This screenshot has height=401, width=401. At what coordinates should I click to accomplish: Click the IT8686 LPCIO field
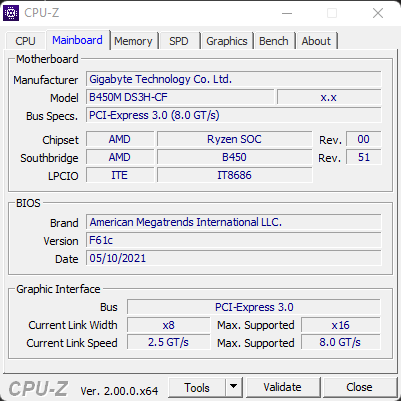235,175
